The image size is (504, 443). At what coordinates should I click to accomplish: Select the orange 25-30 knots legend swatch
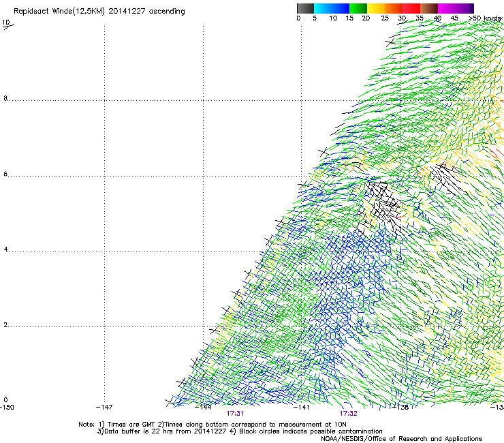coord(394,8)
